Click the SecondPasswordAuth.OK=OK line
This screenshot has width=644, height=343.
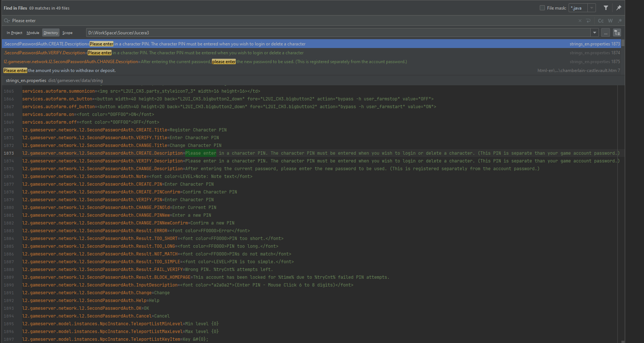coord(85,308)
